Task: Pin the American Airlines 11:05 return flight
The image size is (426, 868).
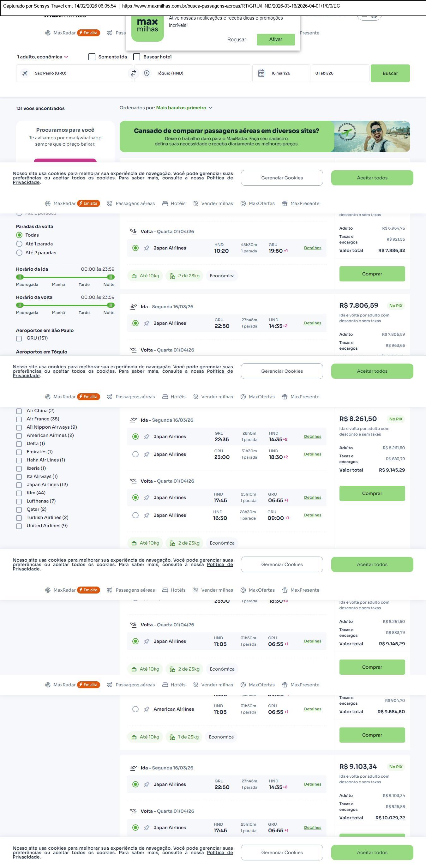Action: (147, 709)
